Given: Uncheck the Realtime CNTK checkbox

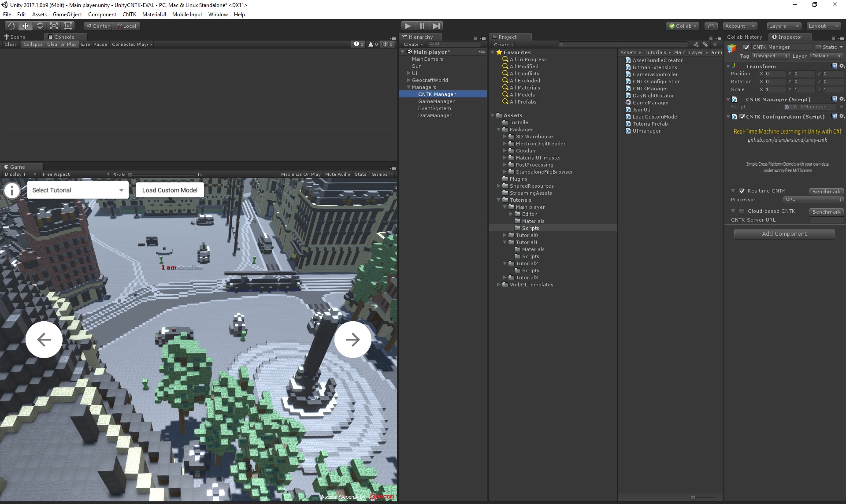Looking at the screenshot, I should tap(742, 191).
